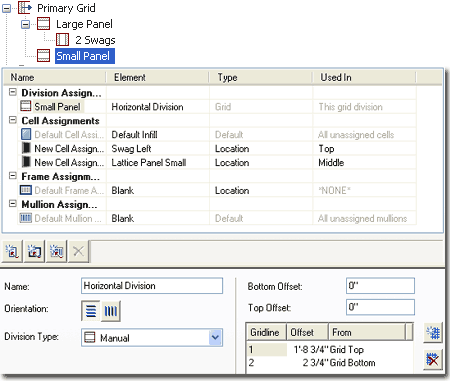
Task: Click the Default Frame Assignment icon
Action: 26,190
